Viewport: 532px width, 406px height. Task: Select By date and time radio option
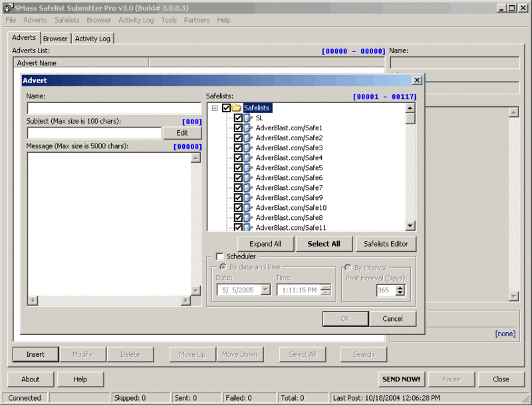point(223,267)
